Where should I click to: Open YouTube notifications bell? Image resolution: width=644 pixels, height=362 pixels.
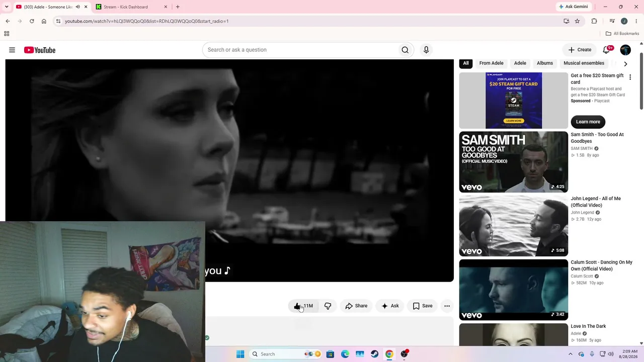(x=607, y=50)
